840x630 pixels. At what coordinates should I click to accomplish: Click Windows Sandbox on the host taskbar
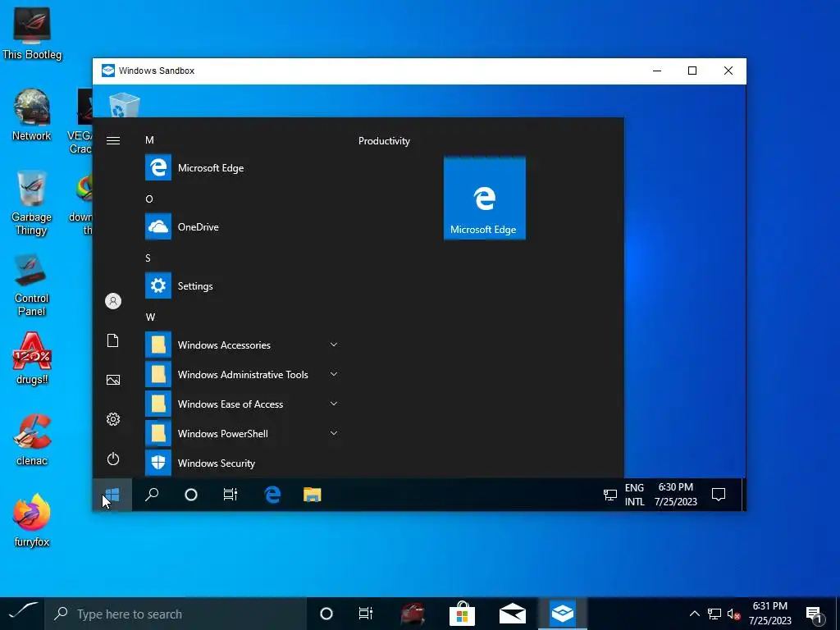[x=563, y=614]
